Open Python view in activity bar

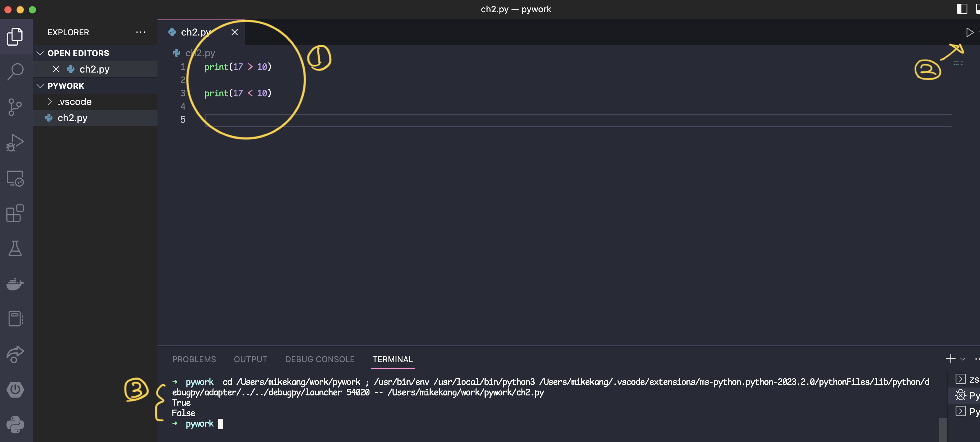coord(15,424)
